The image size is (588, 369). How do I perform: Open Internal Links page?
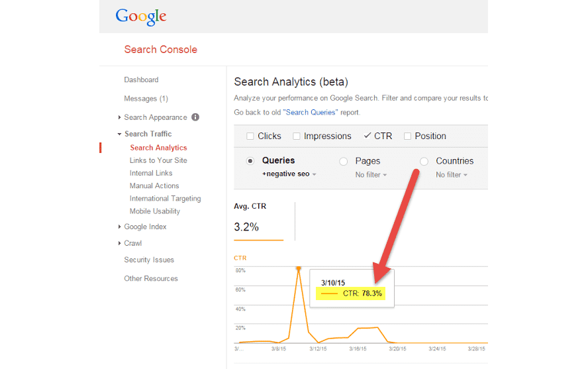[151, 173]
